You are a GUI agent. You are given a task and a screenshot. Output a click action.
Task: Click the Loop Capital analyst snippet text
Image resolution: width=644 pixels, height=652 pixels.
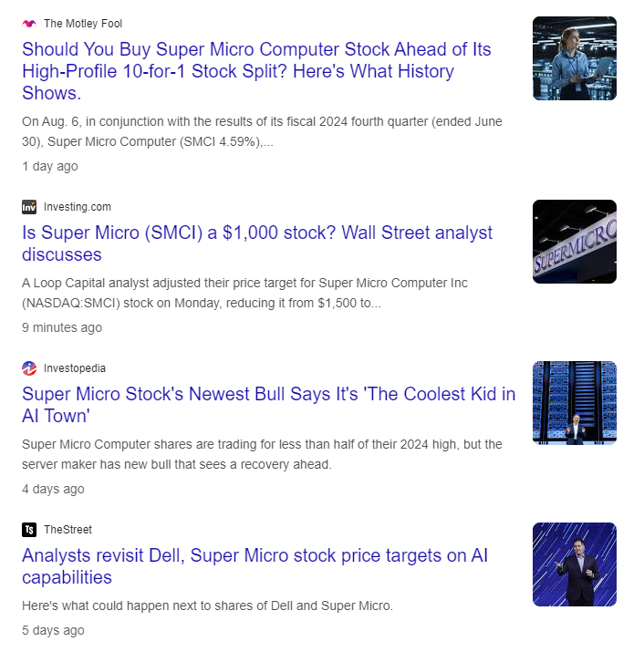[246, 293]
